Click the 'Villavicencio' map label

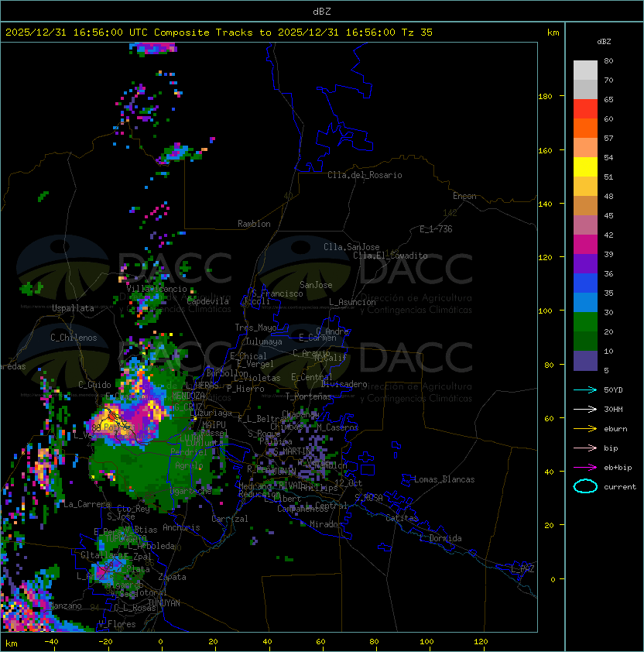pyautogui.click(x=156, y=289)
